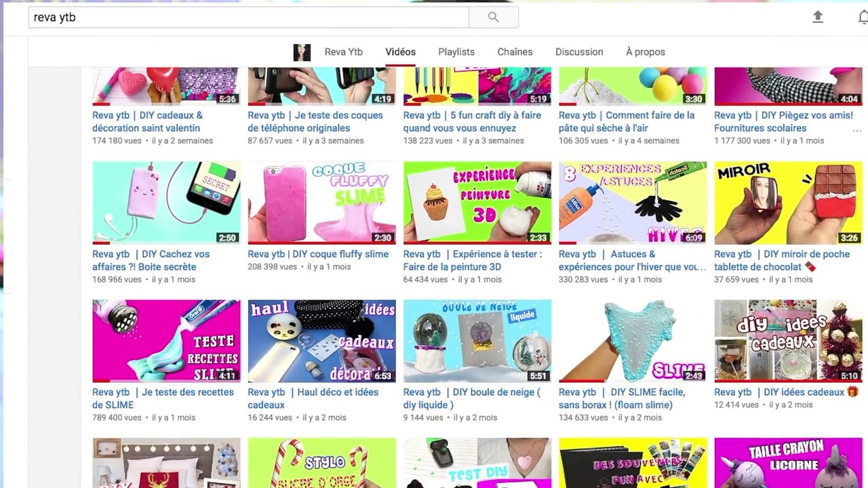Click the "134 633 vues" view count

583,418
